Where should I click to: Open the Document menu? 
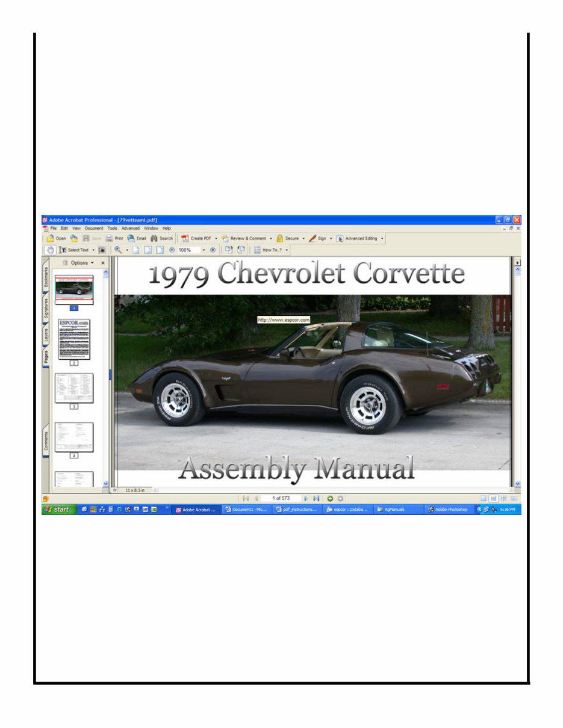(x=94, y=228)
